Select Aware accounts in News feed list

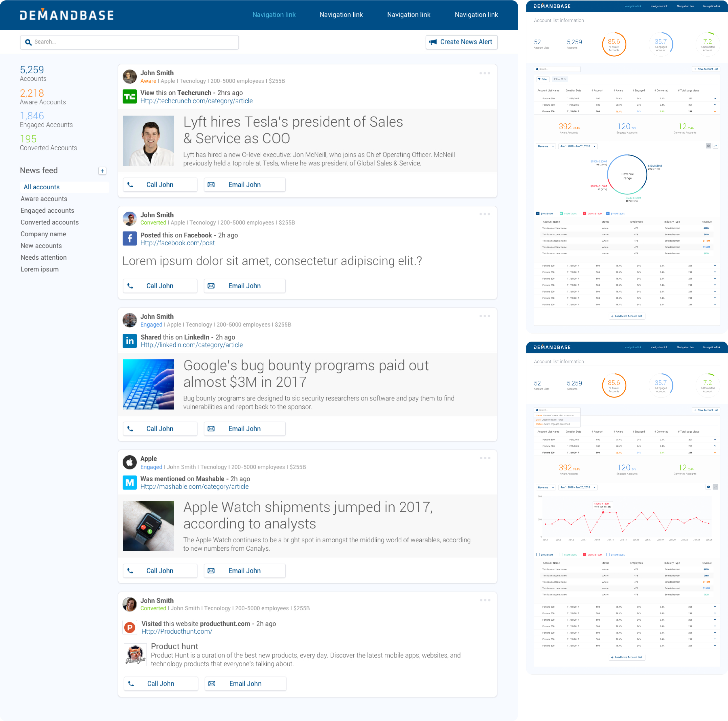click(44, 199)
